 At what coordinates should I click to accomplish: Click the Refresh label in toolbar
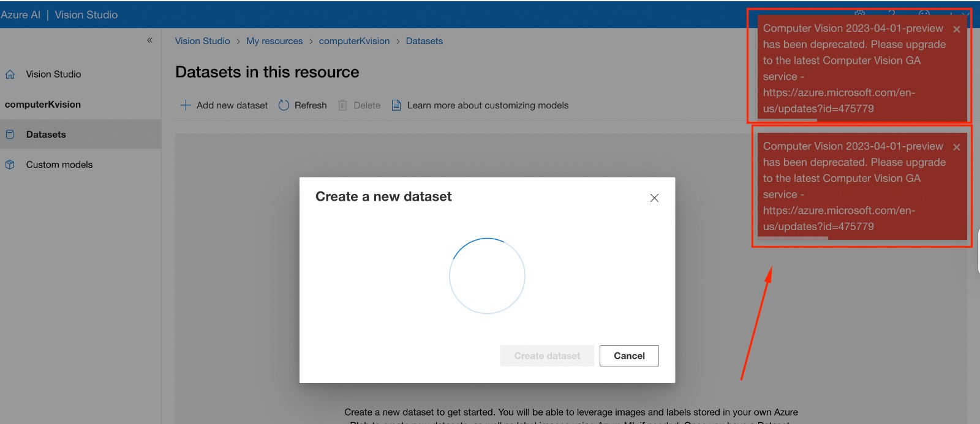tap(311, 105)
